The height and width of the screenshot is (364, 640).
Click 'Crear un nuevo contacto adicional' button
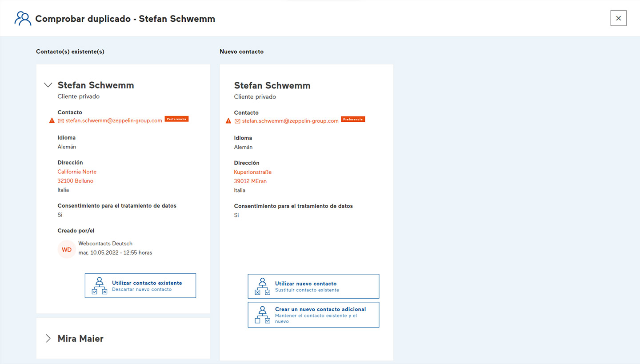click(313, 315)
